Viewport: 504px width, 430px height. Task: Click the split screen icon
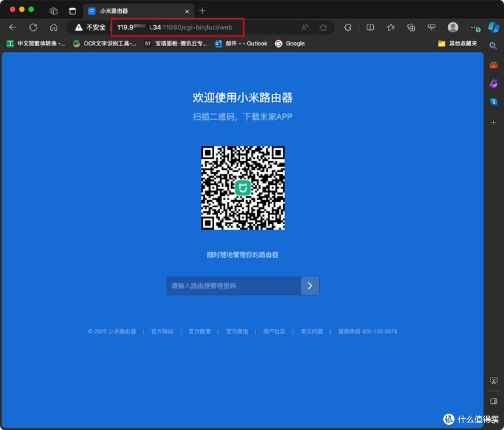[x=370, y=27]
